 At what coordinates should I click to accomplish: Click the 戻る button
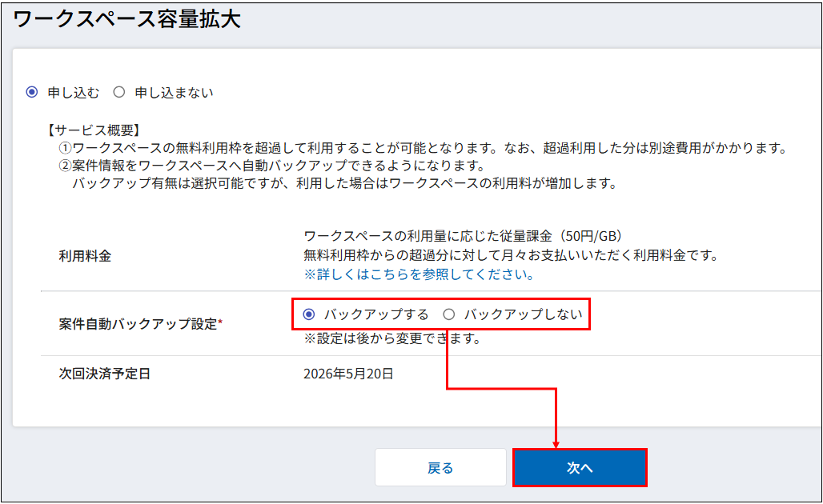440,468
